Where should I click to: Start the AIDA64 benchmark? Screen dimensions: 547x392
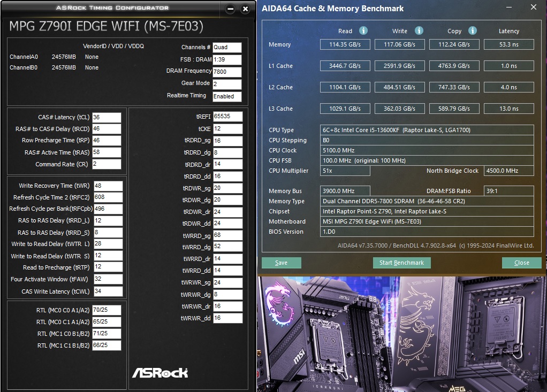pos(401,263)
